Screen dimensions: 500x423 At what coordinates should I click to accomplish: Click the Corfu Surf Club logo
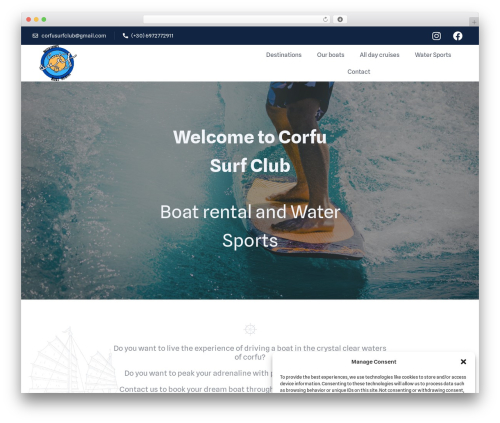pos(58,63)
